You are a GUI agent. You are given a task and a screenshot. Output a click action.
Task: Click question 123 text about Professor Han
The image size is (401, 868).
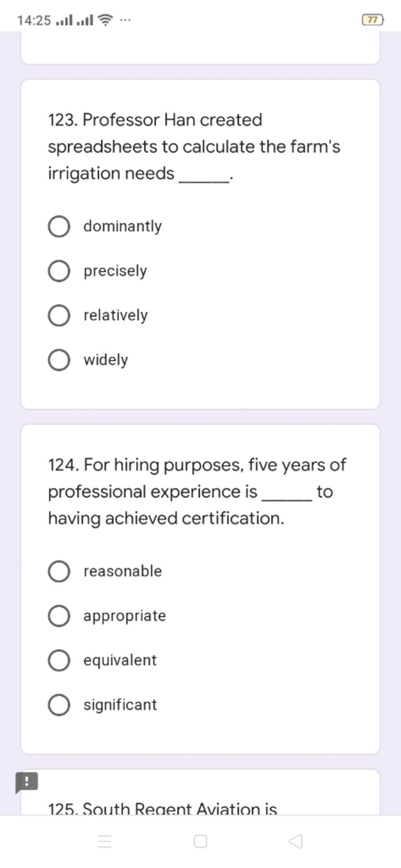[194, 146]
